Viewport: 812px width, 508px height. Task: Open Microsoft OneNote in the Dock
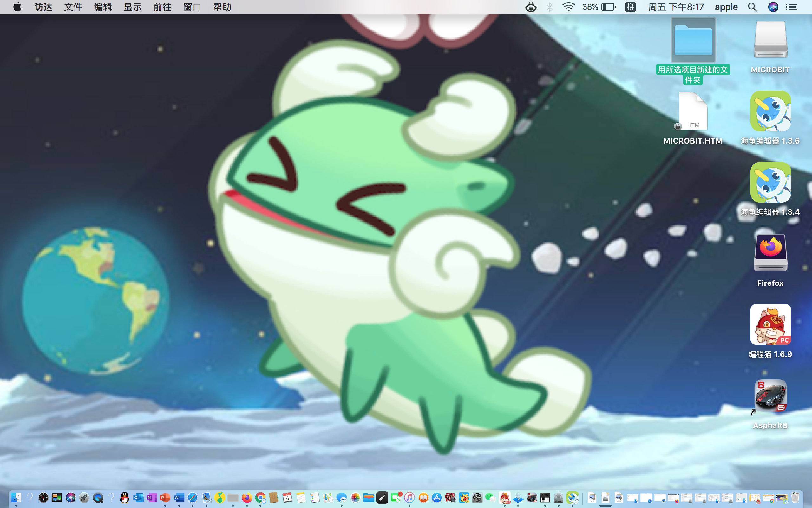(x=152, y=498)
